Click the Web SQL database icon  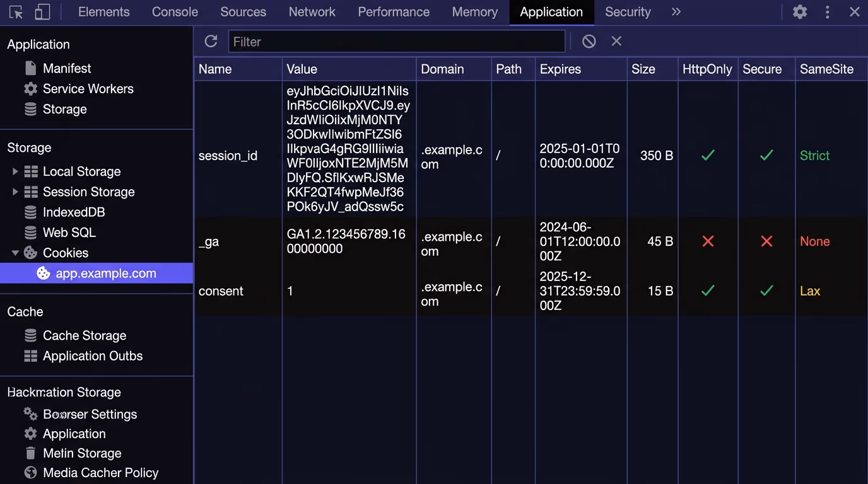coord(30,233)
